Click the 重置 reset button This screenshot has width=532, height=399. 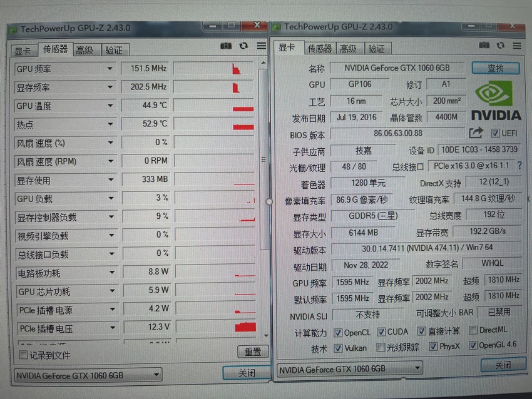point(253,352)
